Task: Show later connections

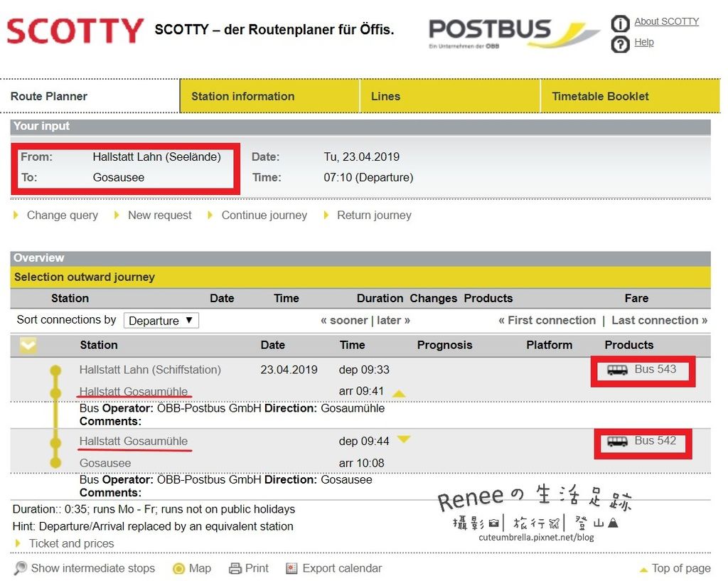Action: tap(393, 321)
